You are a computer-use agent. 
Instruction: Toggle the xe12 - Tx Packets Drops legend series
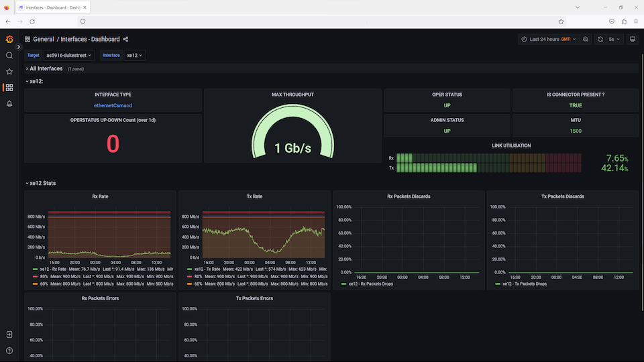pyautogui.click(x=525, y=284)
